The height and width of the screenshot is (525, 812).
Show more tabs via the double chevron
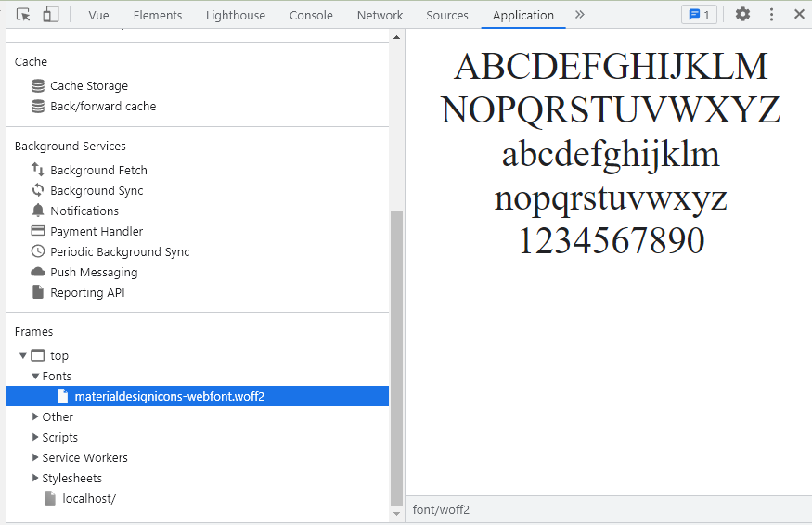coord(579,15)
